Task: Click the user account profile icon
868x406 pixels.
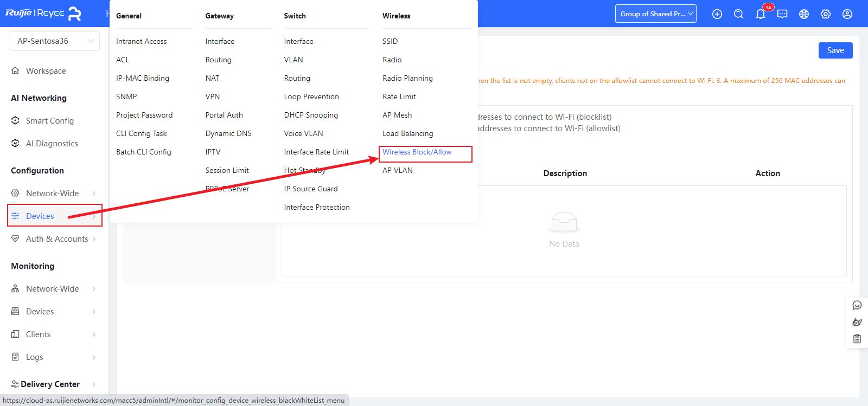Action: [847, 14]
